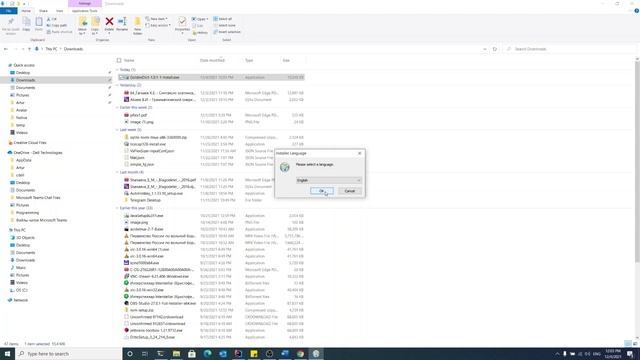This screenshot has width=640, height=360.
Task: Sort by Date modified column
Action: click(x=212, y=60)
